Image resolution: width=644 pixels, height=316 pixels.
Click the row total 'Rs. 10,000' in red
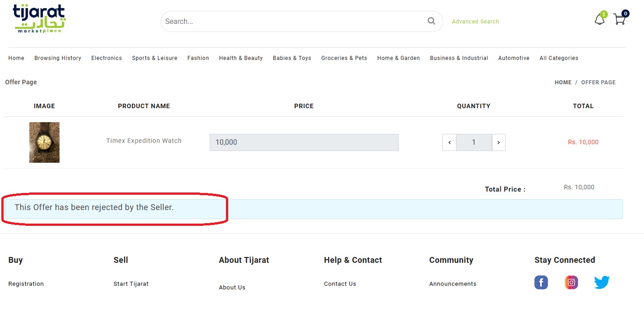pos(583,142)
